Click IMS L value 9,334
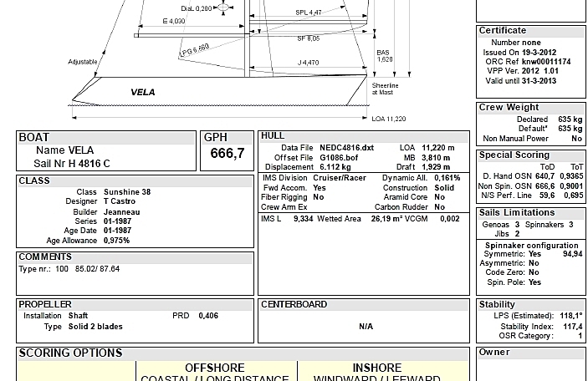 pos(303,219)
